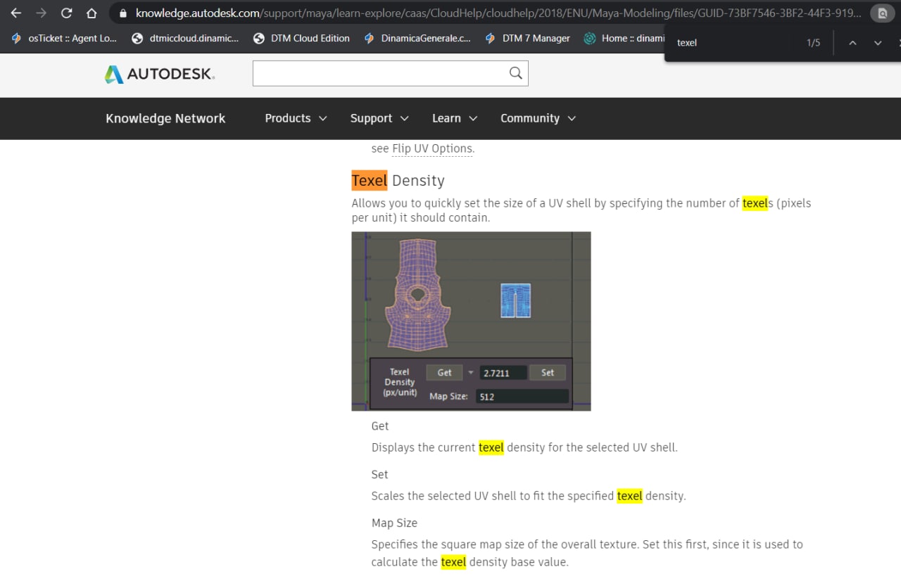Screen dimensions: 901x588
Task: Click the Get button in the illustration
Action: click(x=444, y=373)
